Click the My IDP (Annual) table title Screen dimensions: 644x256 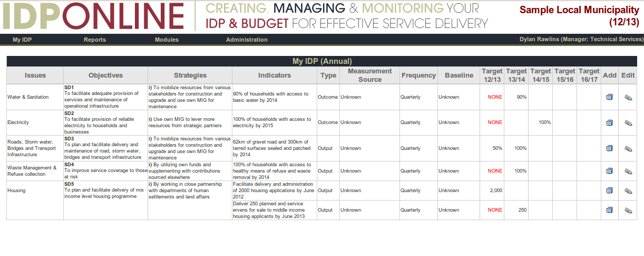[x=322, y=61]
